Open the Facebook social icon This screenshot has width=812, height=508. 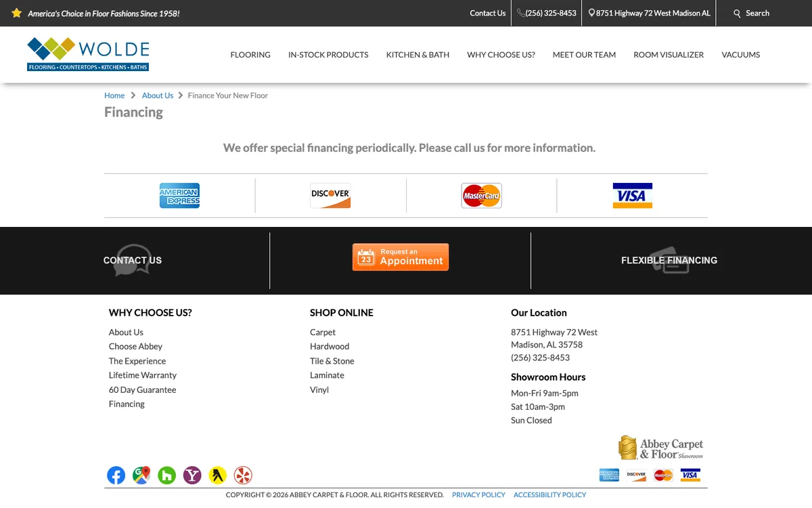click(116, 475)
